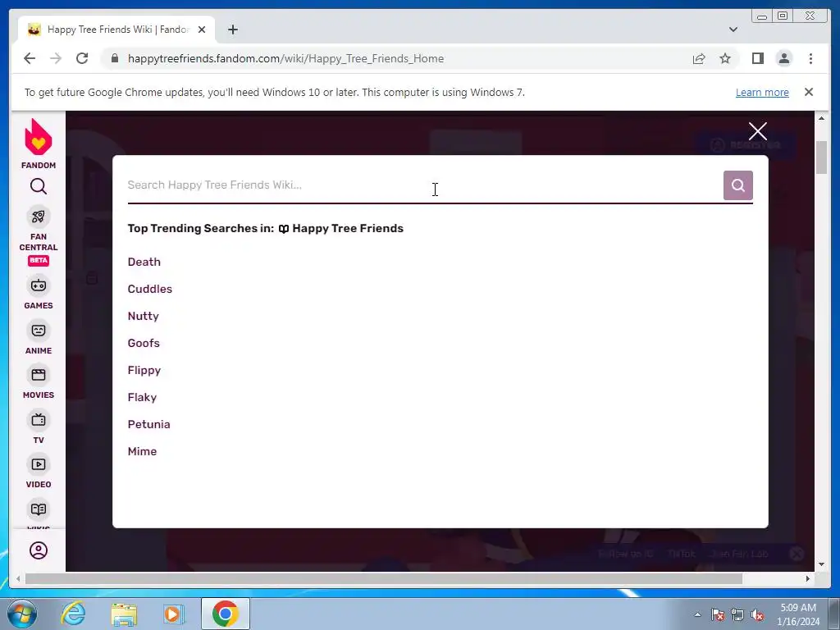
Task: Go to the Games section icon
Action: point(38,286)
